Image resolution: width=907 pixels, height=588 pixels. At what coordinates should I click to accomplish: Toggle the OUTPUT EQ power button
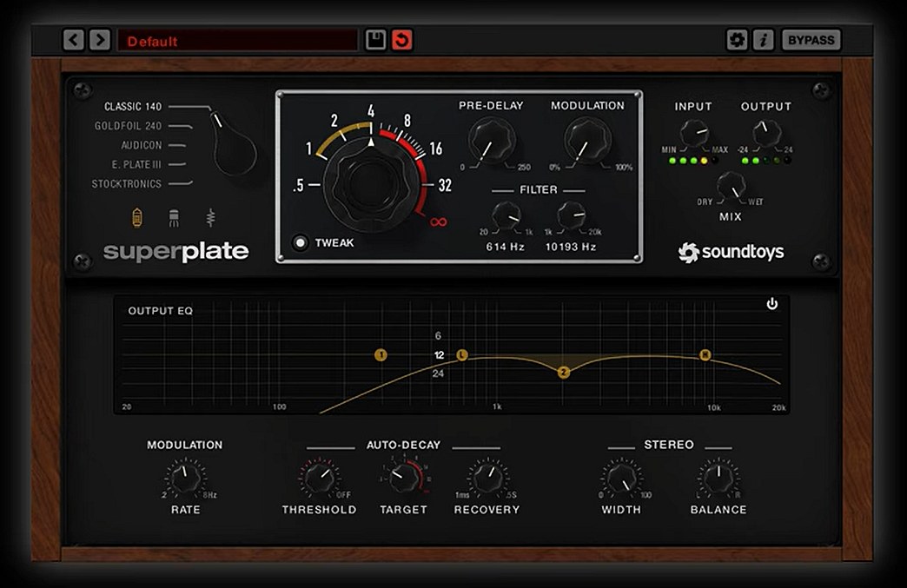[772, 304]
